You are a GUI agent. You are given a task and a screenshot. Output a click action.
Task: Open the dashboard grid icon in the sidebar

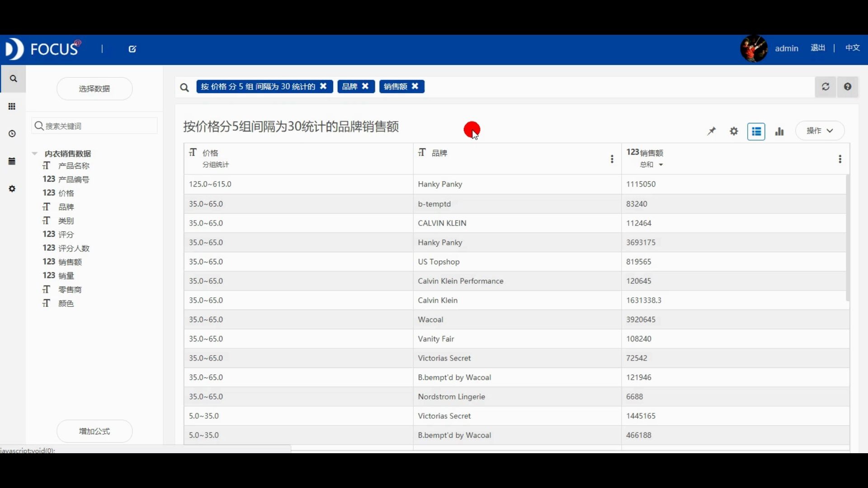click(x=12, y=107)
